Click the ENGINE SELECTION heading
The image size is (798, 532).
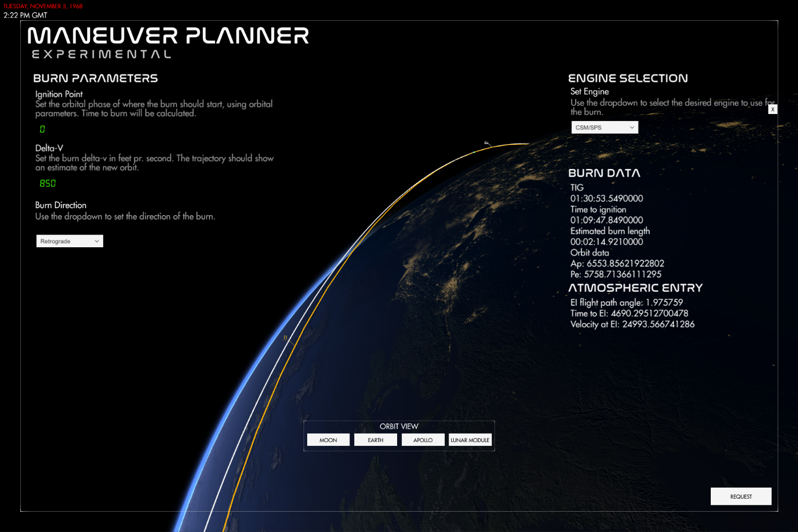(x=628, y=78)
